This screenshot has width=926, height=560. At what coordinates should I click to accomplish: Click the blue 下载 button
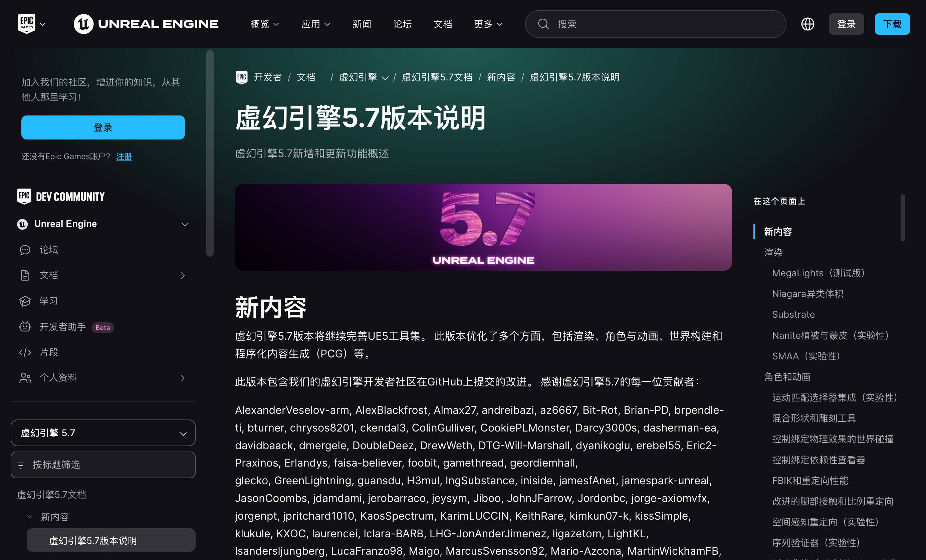click(x=892, y=24)
